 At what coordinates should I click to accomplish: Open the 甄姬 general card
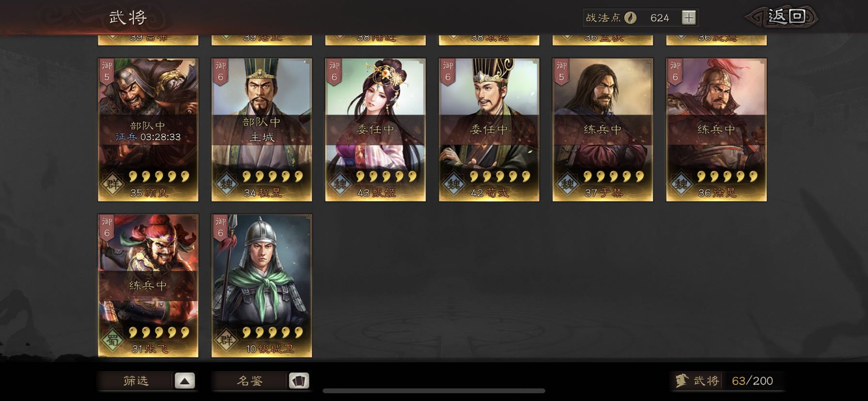[x=375, y=130]
